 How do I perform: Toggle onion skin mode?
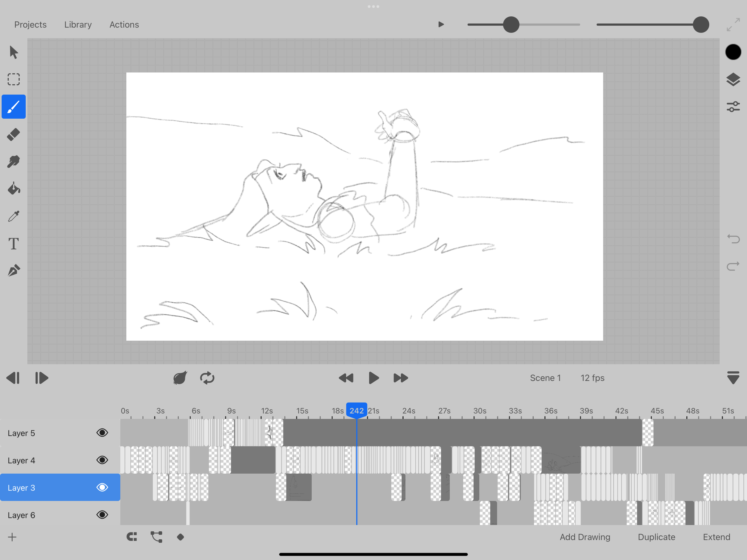point(180,378)
